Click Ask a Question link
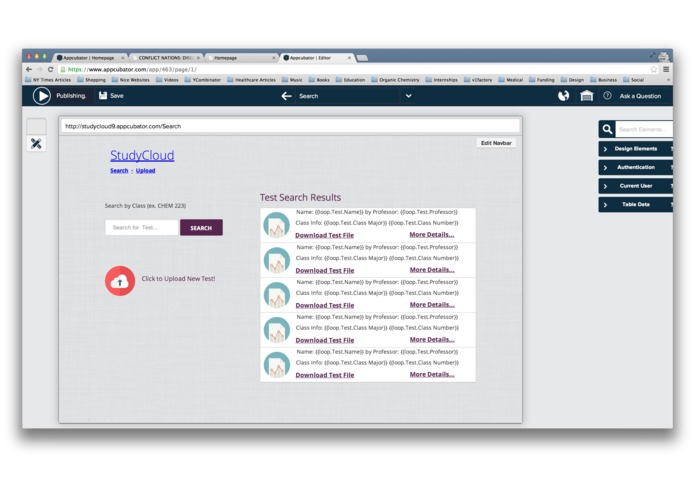Screen dimensions: 695x494 pyautogui.click(x=640, y=96)
